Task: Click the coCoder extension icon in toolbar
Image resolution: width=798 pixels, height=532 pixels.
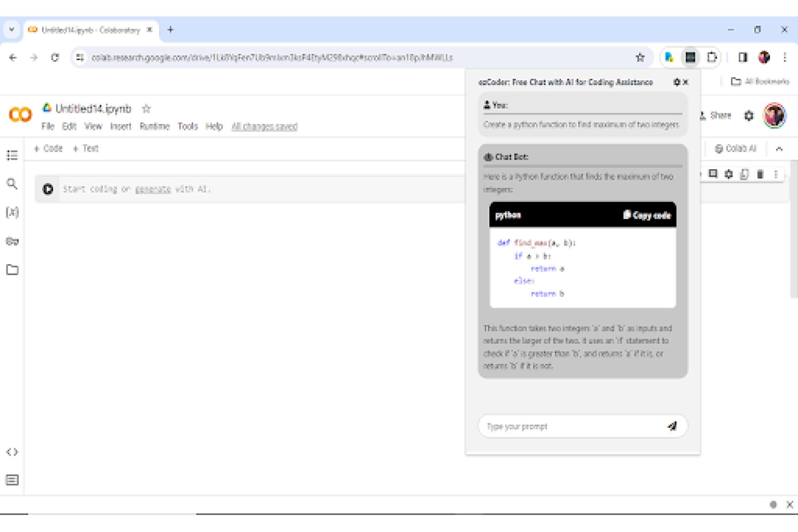Action: (690, 57)
